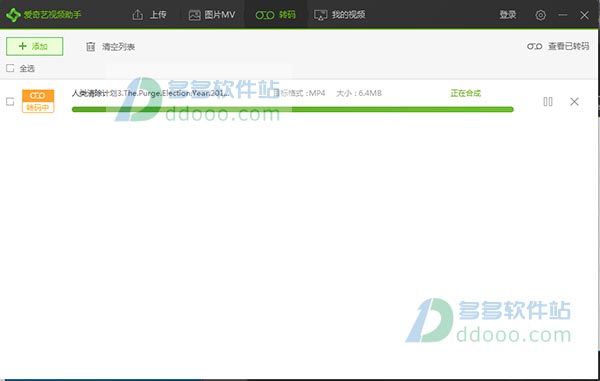Open 查看已转码 transcoded files
This screenshot has width=600, height=381.
pos(558,46)
